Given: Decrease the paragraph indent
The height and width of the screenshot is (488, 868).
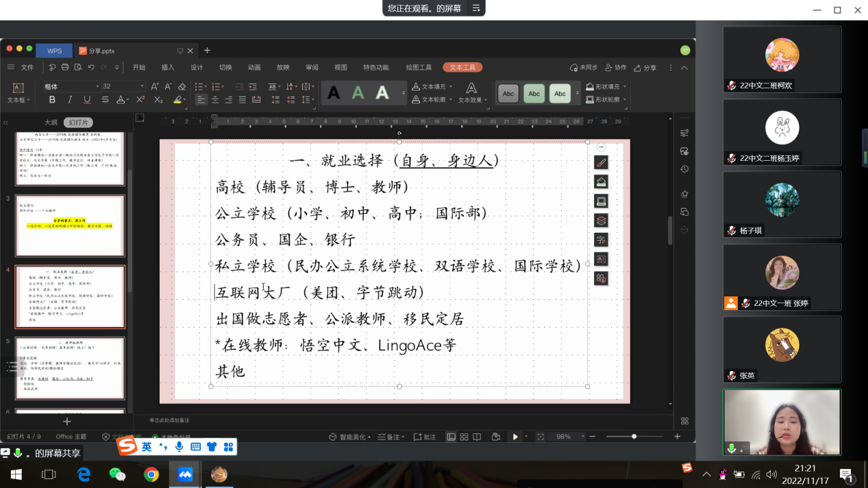Looking at the screenshot, I should tap(239, 87).
